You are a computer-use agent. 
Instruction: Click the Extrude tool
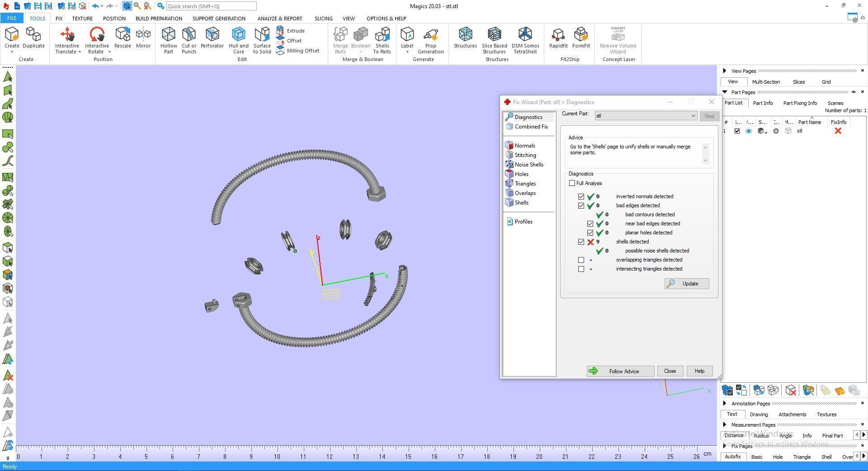point(291,31)
